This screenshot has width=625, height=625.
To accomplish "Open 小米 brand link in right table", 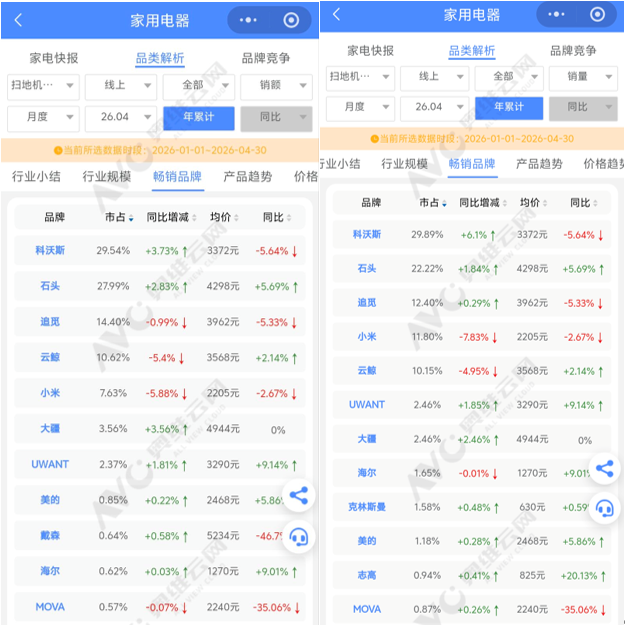I will tap(367, 337).
